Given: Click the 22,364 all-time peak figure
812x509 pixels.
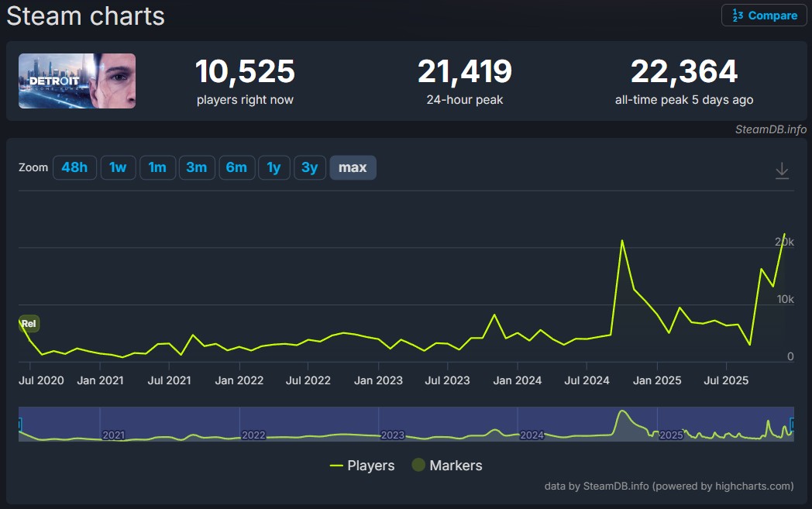Looking at the screenshot, I should 683,72.
